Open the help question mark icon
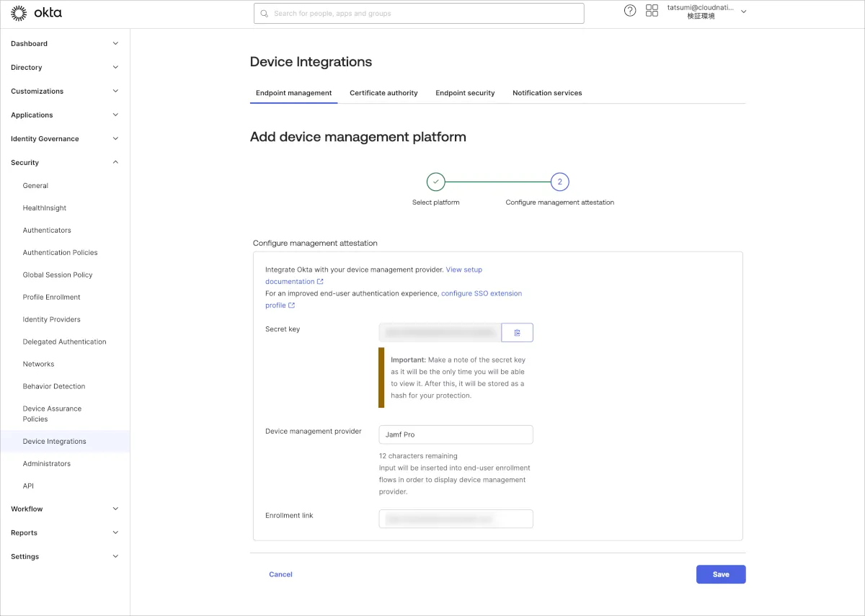This screenshot has width=865, height=616. pyautogui.click(x=630, y=11)
